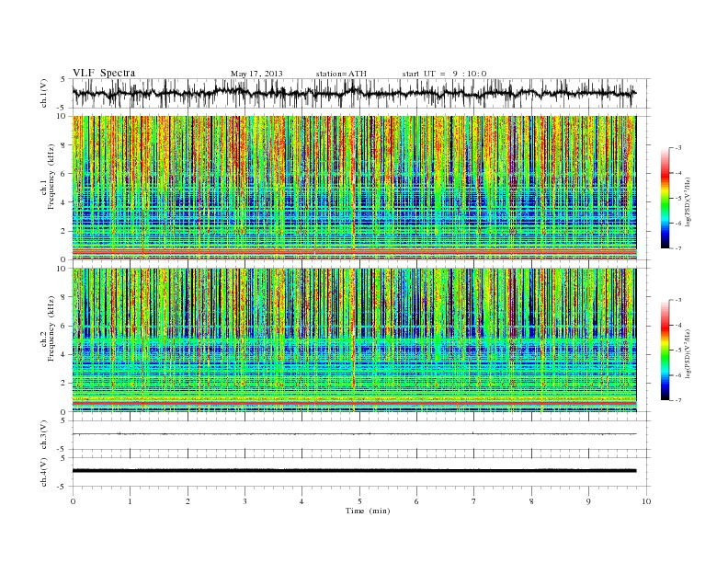
Task: Click the "-3" label on ch.1 colorbar
Action: [678, 148]
